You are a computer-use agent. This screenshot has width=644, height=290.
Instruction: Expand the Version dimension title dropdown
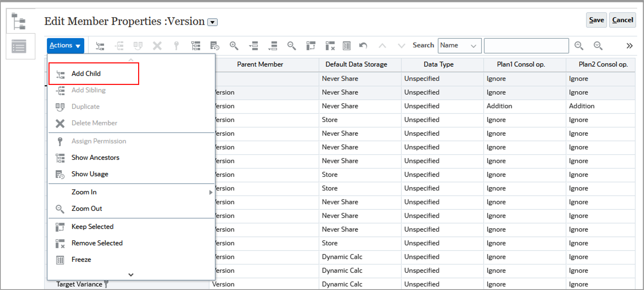point(212,22)
